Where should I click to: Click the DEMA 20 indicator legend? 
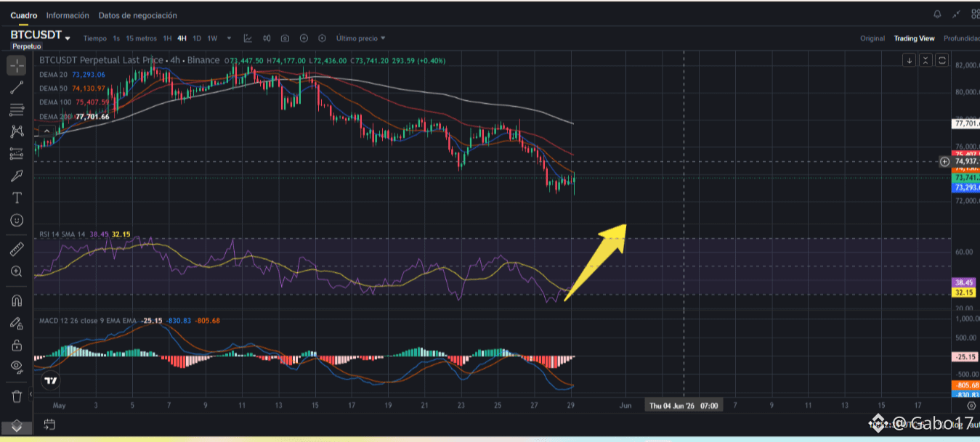coord(72,74)
